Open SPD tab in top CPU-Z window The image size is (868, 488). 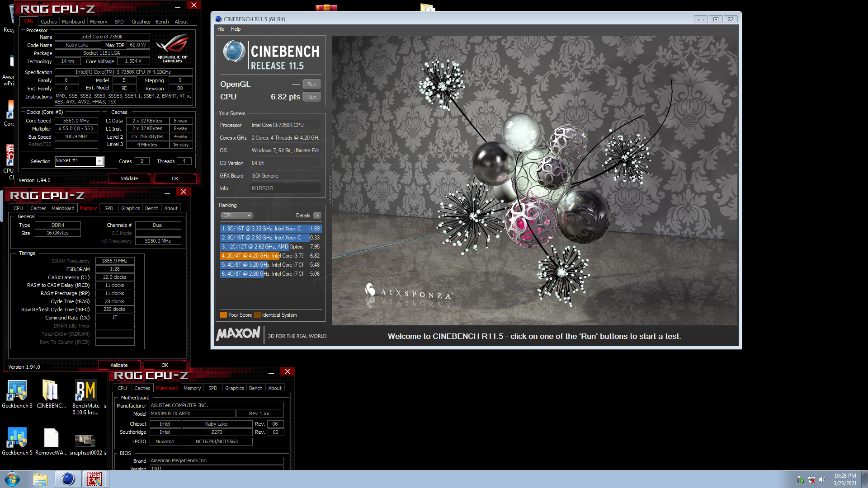click(x=119, y=22)
